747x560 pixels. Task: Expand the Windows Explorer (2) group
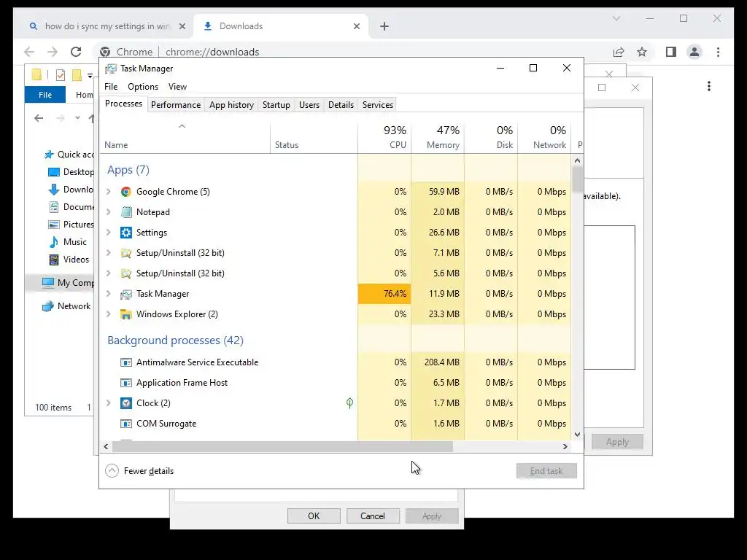(109, 314)
